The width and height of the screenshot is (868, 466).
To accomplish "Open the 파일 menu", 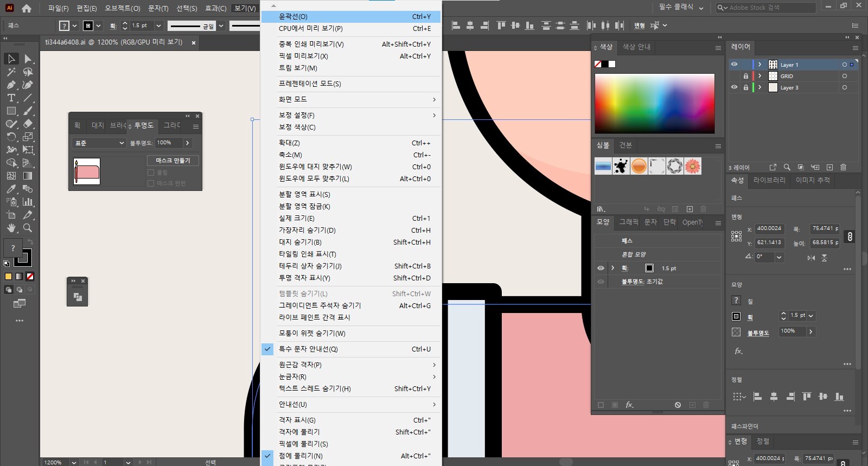I will [58, 8].
